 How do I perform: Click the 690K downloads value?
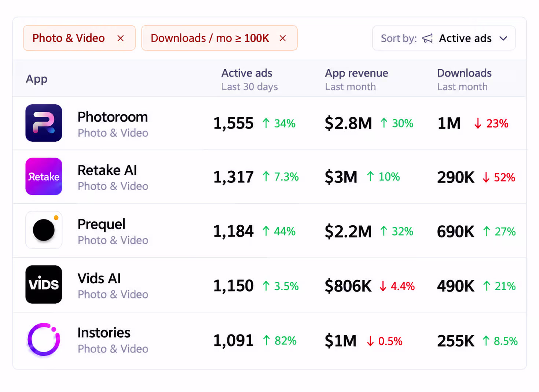[x=456, y=232]
